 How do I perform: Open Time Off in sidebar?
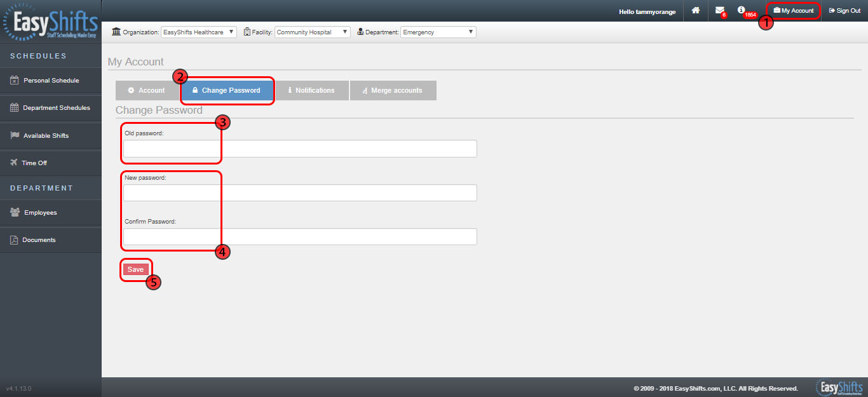(x=51, y=163)
